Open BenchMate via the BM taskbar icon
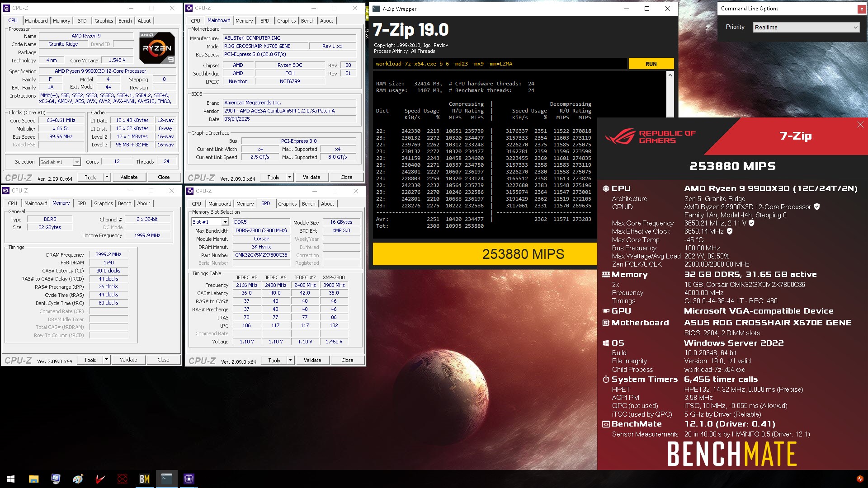The height and width of the screenshot is (488, 868). [x=144, y=479]
